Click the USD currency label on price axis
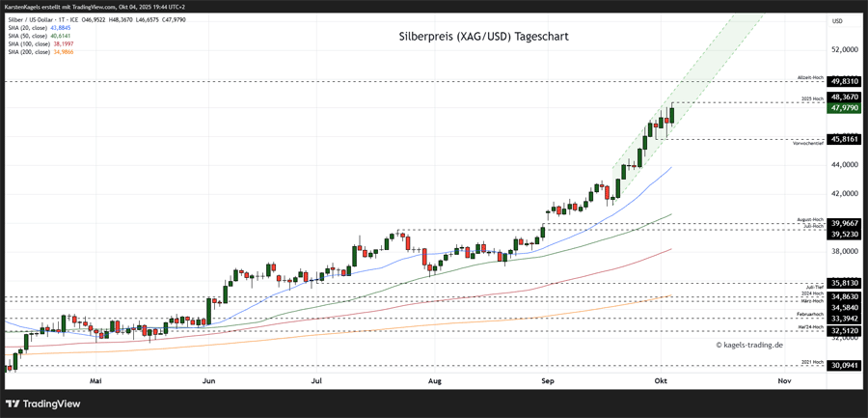The width and height of the screenshot is (868, 418). coord(837,21)
